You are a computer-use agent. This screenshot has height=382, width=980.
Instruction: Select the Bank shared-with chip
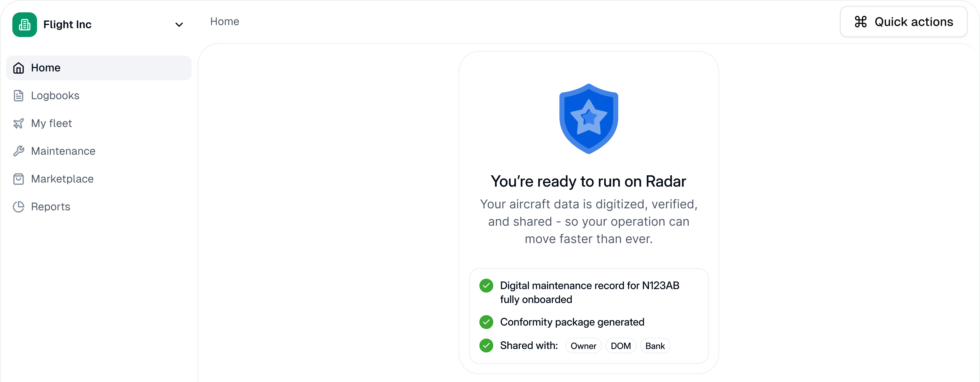655,346
